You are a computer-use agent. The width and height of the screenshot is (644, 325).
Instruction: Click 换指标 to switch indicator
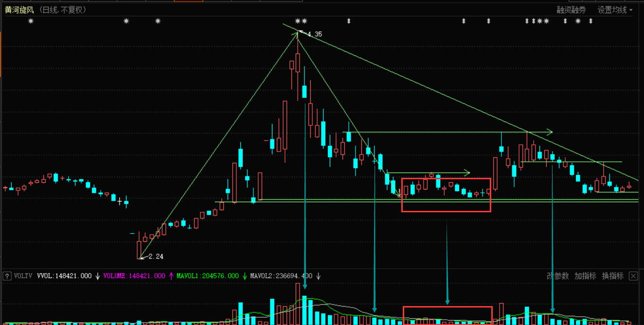(x=612, y=276)
